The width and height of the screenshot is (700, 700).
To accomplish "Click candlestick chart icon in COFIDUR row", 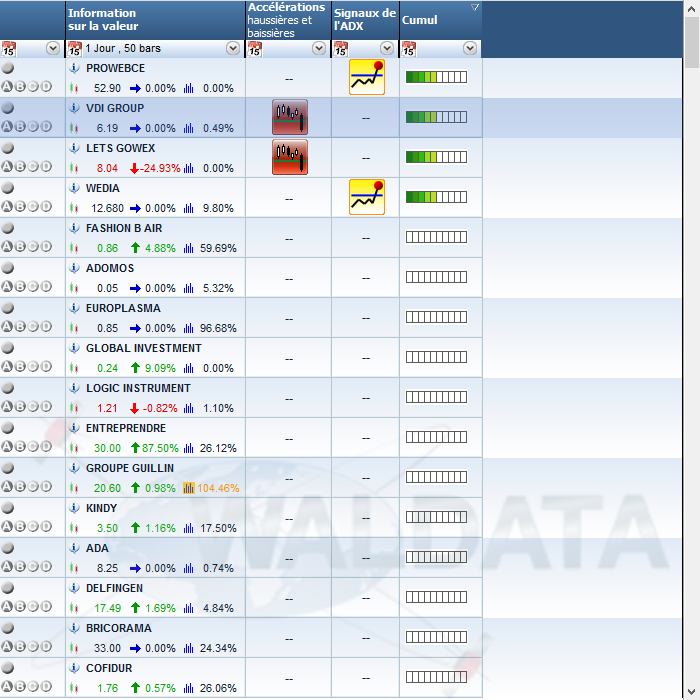I will [x=74, y=688].
